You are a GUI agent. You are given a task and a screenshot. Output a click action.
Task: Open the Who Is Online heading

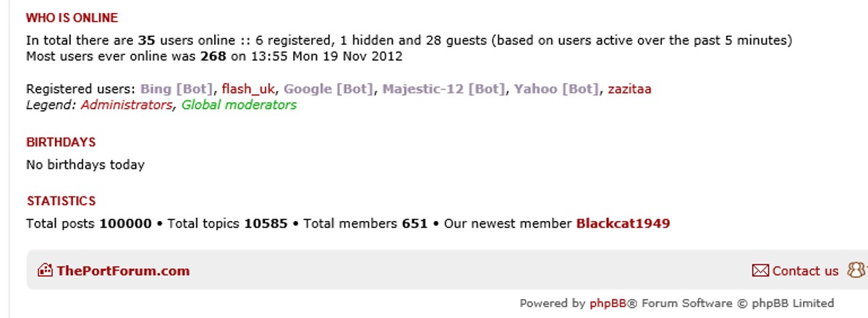pos(72,18)
